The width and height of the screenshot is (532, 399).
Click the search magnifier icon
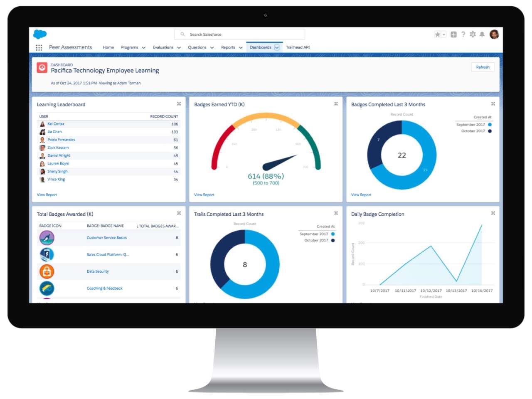coord(182,34)
